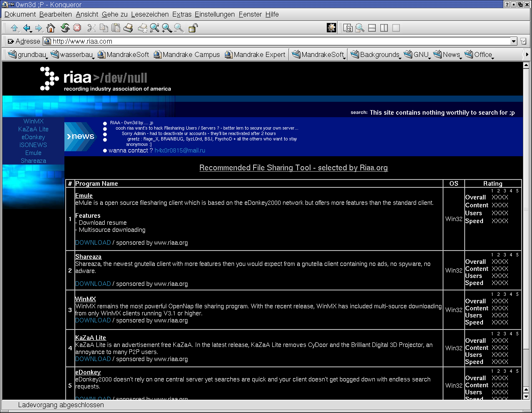Click the Paste clipboard icon
The height and width of the screenshot is (413, 532).
(x=116, y=28)
